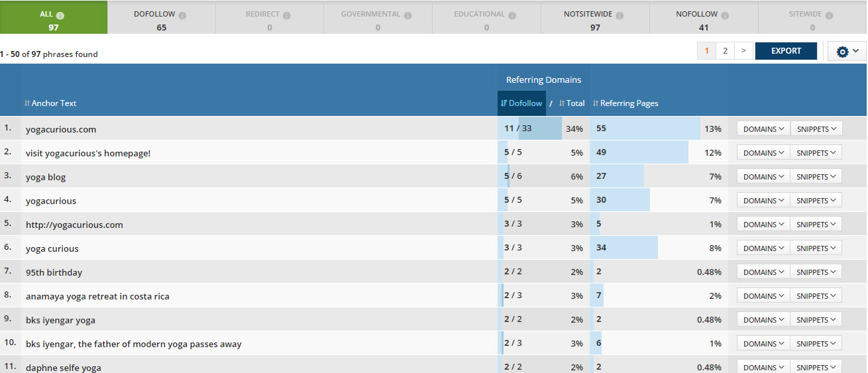The image size is (868, 373).
Task: Open SNIPPETS dropdown for http://yogacurious.com row
Action: click(x=816, y=224)
